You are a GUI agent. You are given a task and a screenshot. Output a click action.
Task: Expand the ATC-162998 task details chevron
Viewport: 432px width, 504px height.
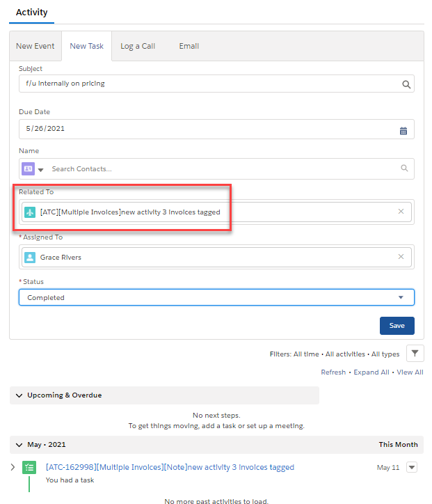(x=13, y=467)
